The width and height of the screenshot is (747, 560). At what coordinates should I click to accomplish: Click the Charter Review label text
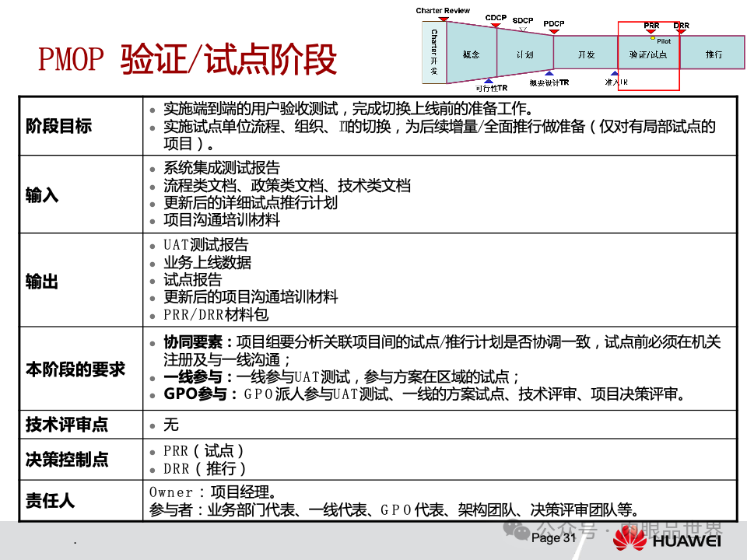coord(443,10)
